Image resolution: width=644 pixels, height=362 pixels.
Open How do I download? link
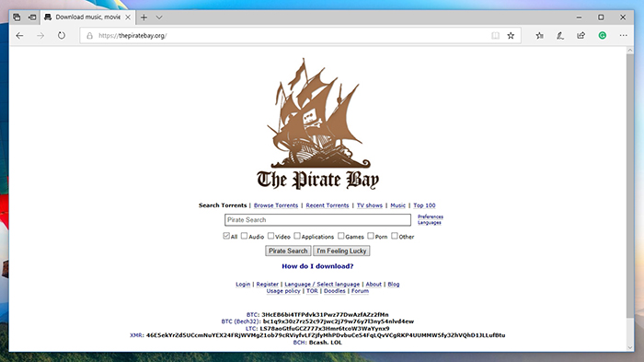click(x=317, y=266)
